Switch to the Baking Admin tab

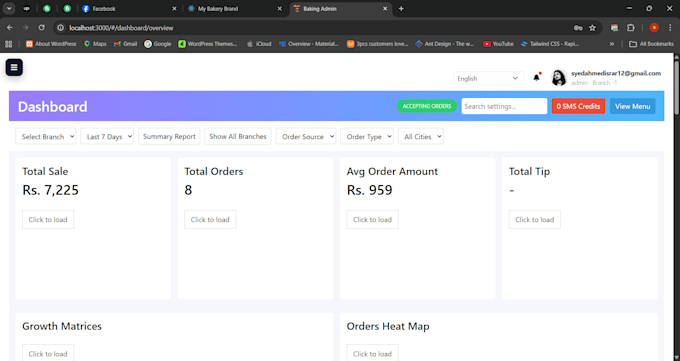click(340, 9)
